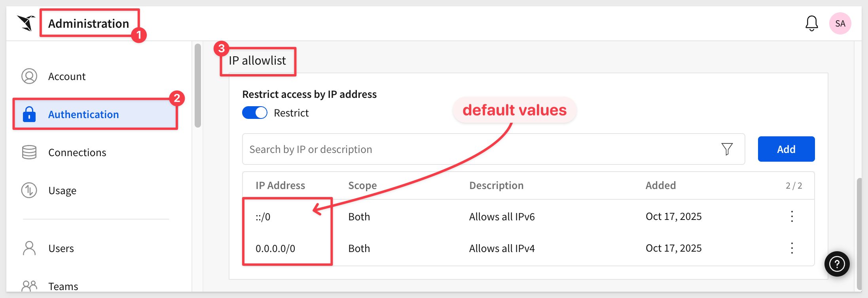This screenshot has height=298, width=868.
Task: Click the Added column header
Action: click(660, 185)
